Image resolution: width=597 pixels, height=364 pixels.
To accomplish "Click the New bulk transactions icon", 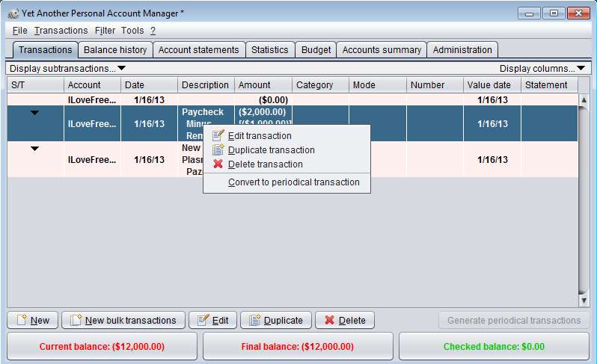I will click(x=76, y=321).
